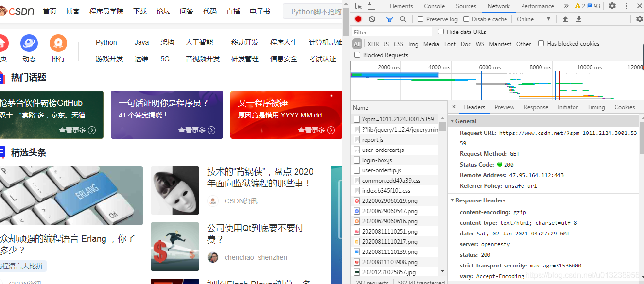Switch to Elements tab
Viewport: 644px width, 284px height.
coord(401,6)
